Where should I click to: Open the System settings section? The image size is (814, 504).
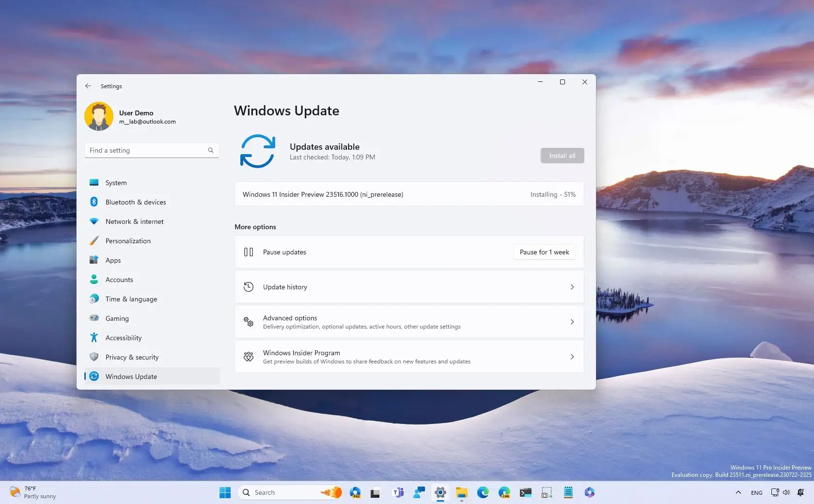[x=115, y=183]
